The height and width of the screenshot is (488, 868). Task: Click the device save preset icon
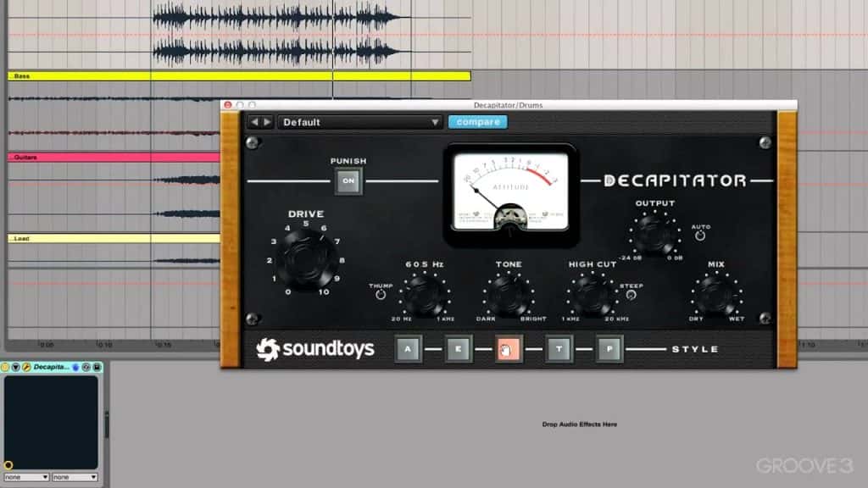(97, 367)
